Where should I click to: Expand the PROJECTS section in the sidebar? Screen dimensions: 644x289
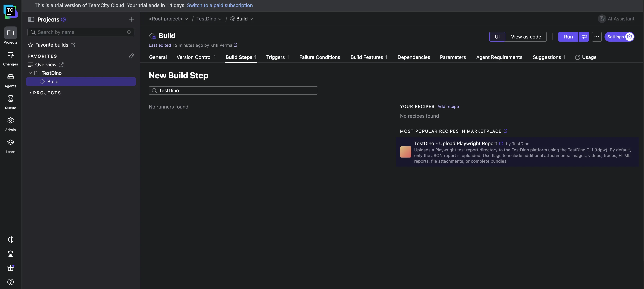pos(30,93)
